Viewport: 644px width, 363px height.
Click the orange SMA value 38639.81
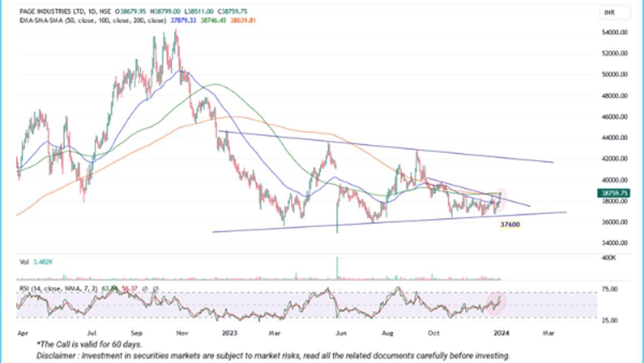tap(243, 20)
